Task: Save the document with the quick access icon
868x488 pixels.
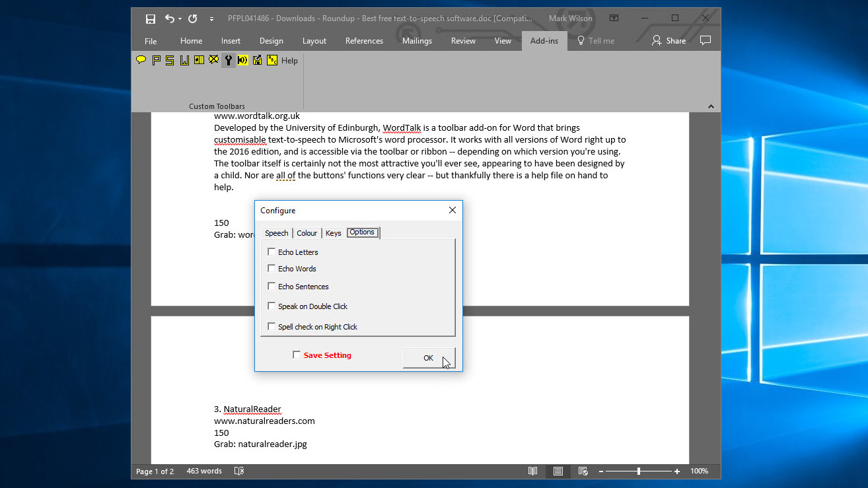Action: coord(151,18)
